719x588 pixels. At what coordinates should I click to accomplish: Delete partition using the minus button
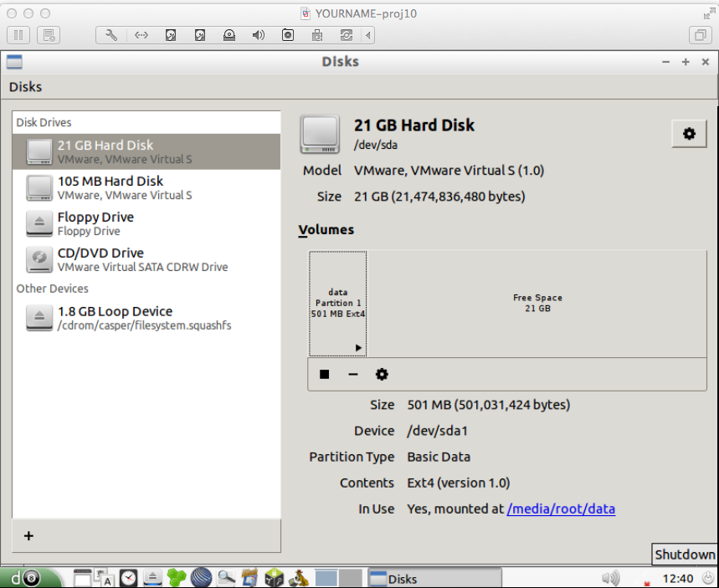[x=353, y=375]
